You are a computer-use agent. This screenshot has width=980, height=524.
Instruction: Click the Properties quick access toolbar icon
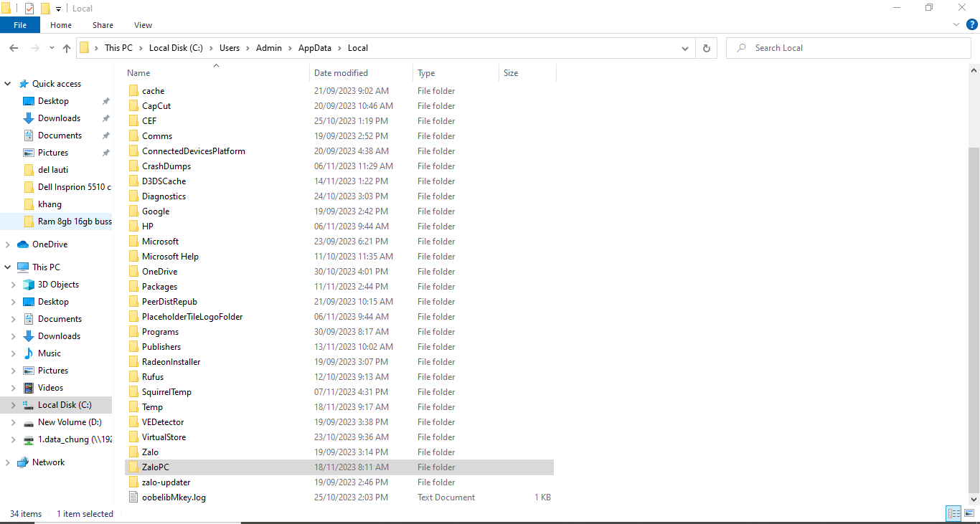point(29,9)
